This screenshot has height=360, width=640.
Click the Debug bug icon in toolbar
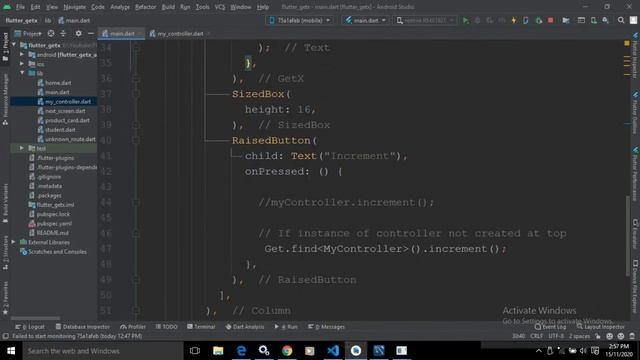pos(477,20)
